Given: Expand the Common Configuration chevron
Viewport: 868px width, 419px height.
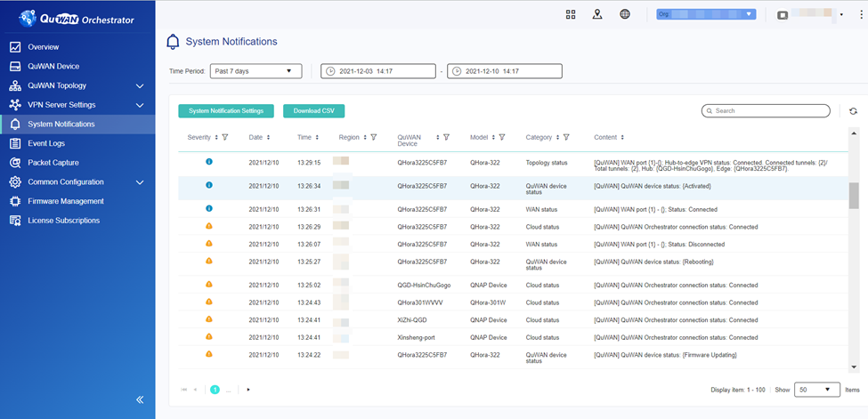Looking at the screenshot, I should click(140, 182).
